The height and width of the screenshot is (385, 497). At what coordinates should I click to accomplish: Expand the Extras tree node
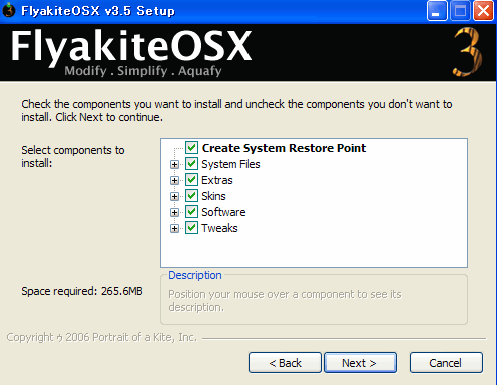[x=174, y=180]
